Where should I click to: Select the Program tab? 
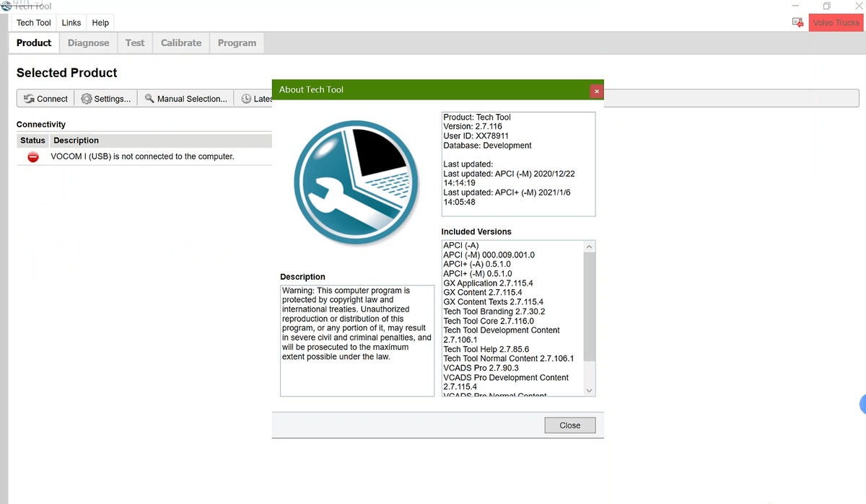pos(237,43)
